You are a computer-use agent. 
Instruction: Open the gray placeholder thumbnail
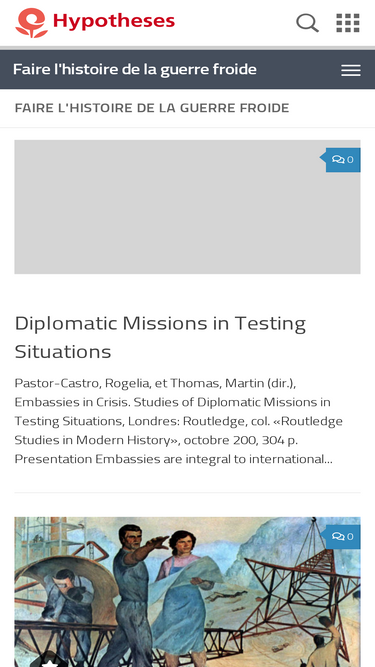coord(188,207)
